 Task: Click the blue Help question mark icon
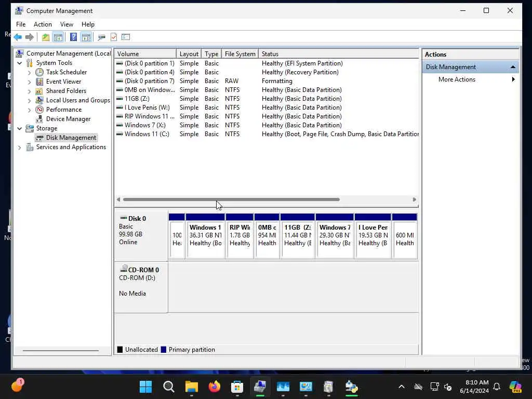pyautogui.click(x=73, y=37)
